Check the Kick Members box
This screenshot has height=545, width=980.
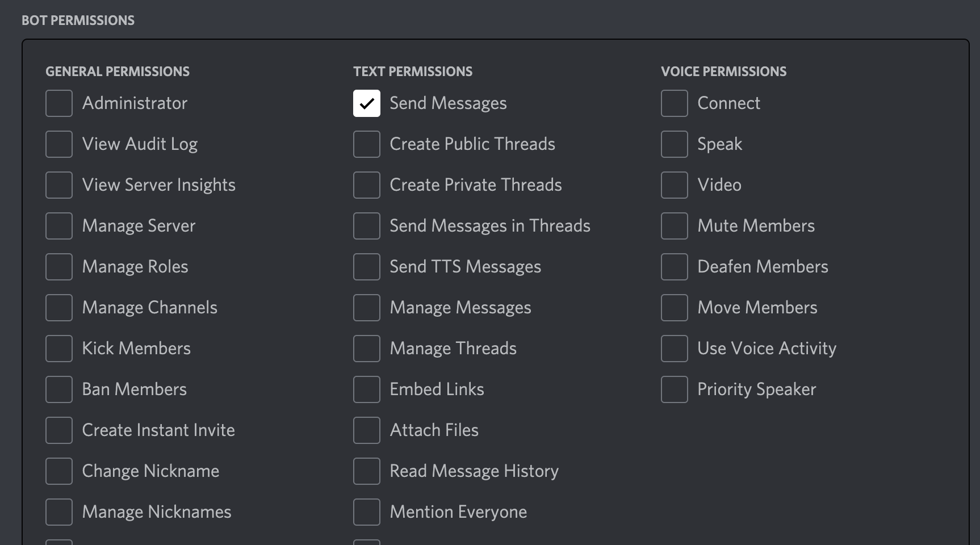tap(59, 349)
